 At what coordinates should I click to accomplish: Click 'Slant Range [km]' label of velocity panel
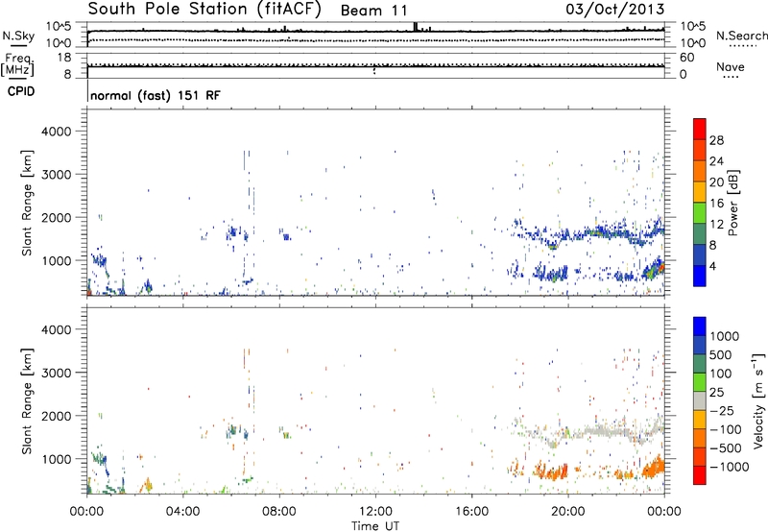[27, 401]
